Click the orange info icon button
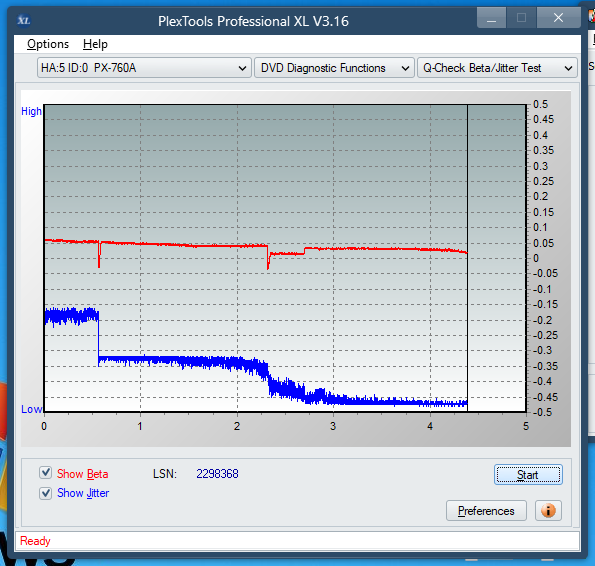 (x=548, y=511)
